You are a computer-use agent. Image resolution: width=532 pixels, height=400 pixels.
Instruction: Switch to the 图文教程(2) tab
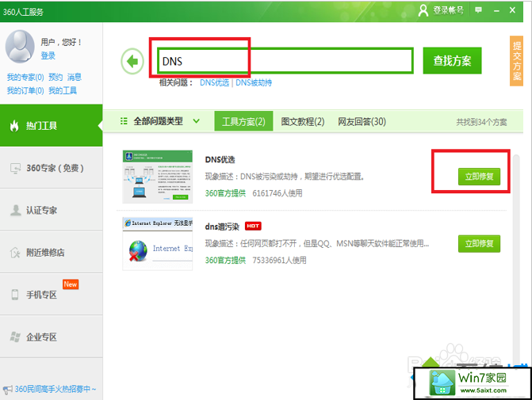click(x=303, y=121)
